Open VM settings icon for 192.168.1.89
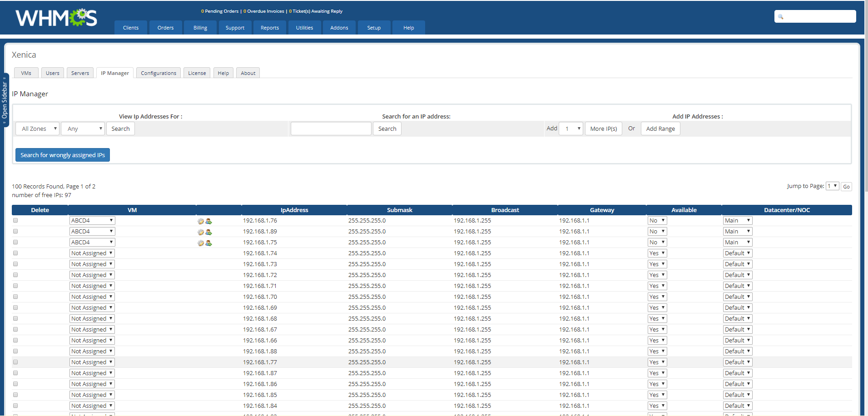The image size is (868, 416). click(x=201, y=232)
